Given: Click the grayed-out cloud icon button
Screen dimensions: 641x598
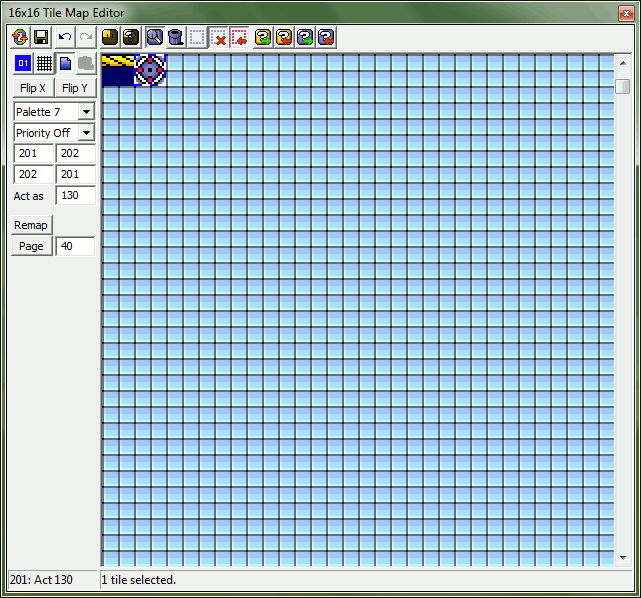Looking at the screenshot, I should (x=86, y=63).
